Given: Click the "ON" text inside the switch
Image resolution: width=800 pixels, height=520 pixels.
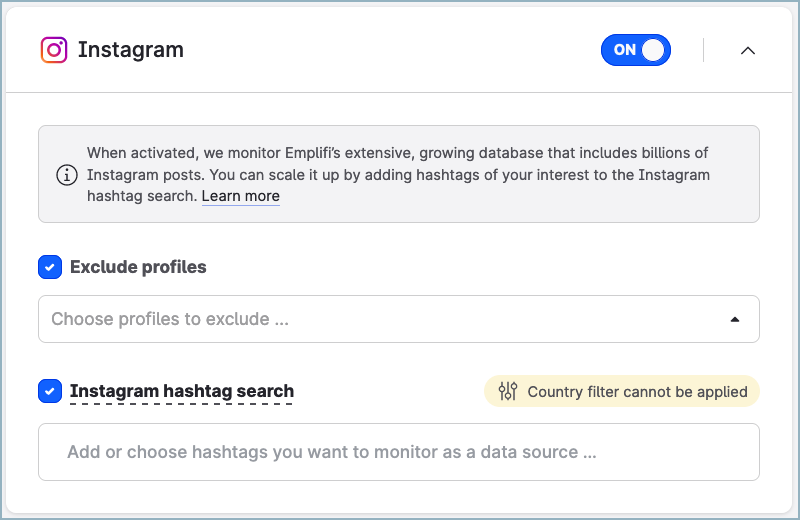Looking at the screenshot, I should coord(624,50).
